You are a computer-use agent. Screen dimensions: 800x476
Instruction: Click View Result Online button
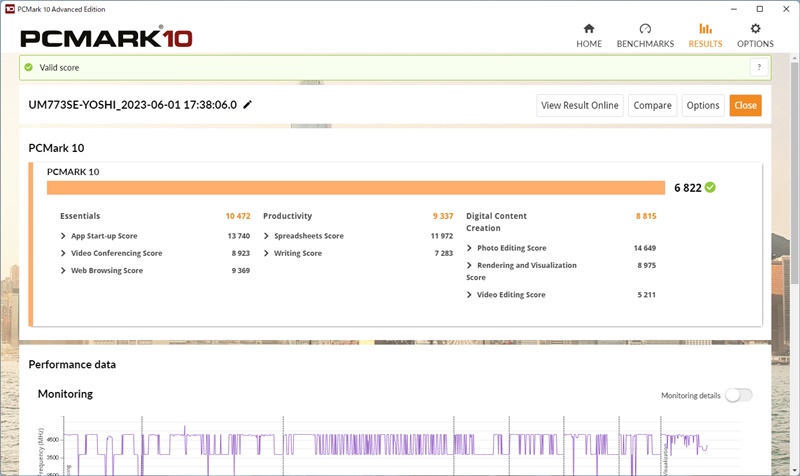(x=580, y=105)
